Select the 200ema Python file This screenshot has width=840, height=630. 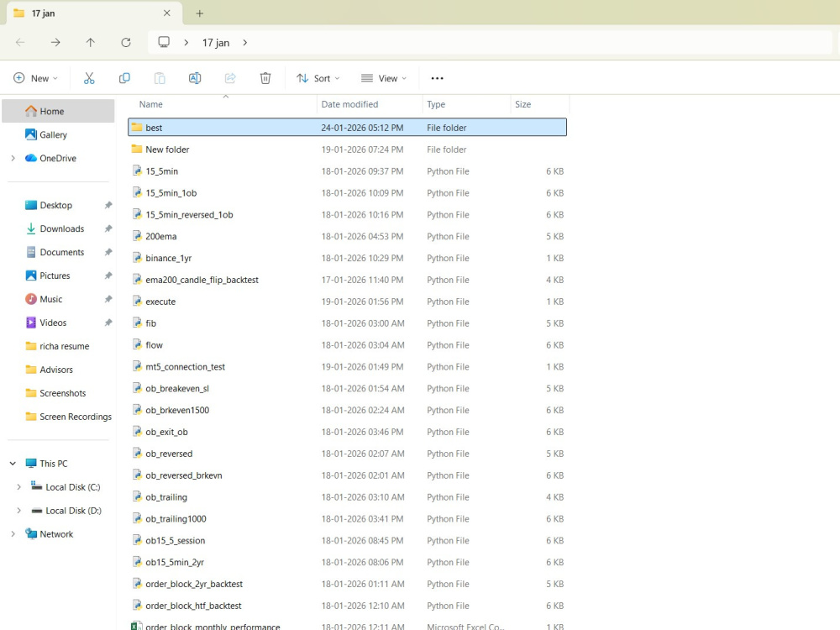coord(347,236)
